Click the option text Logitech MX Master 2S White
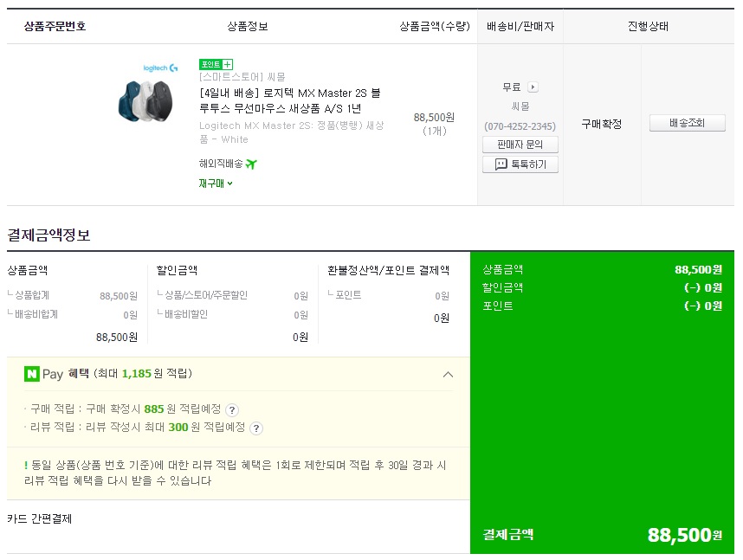743x560 pixels. (x=292, y=132)
